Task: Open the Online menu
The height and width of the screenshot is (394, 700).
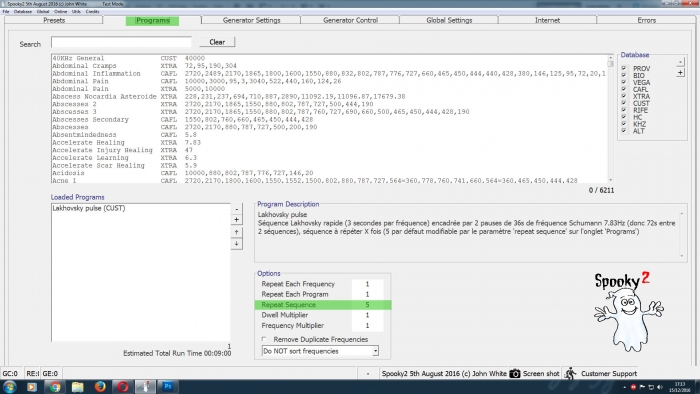Action: [60, 11]
